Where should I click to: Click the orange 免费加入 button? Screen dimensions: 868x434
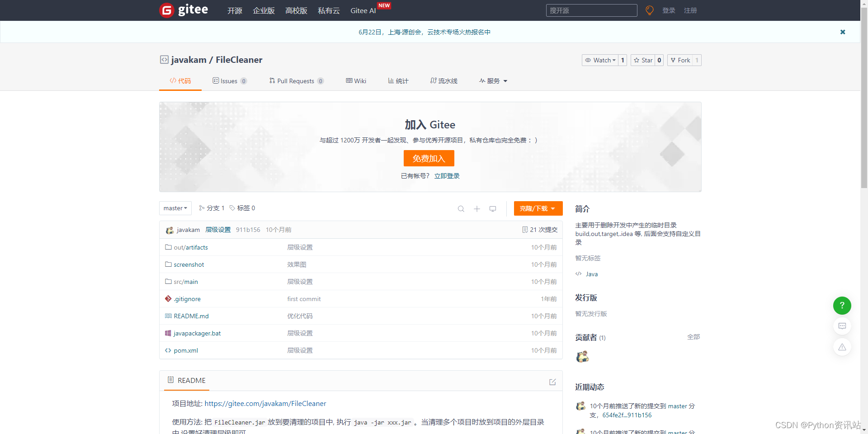point(429,158)
